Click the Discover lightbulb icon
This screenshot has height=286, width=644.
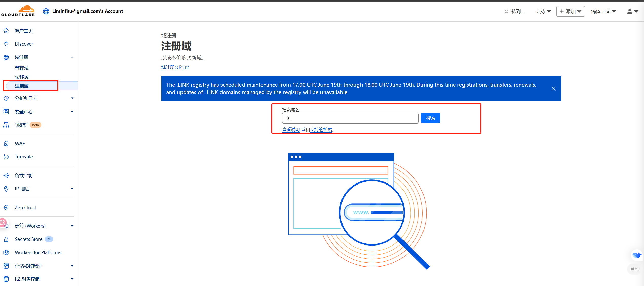point(6,44)
